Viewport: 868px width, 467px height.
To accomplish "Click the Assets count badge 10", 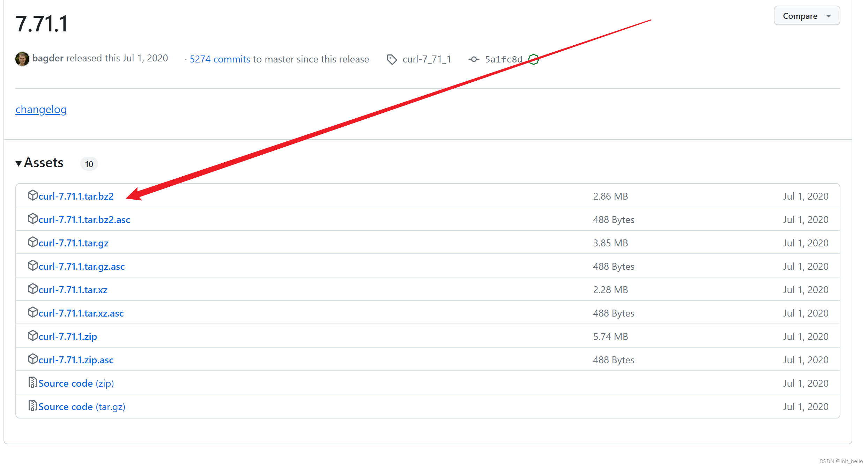I will [89, 164].
